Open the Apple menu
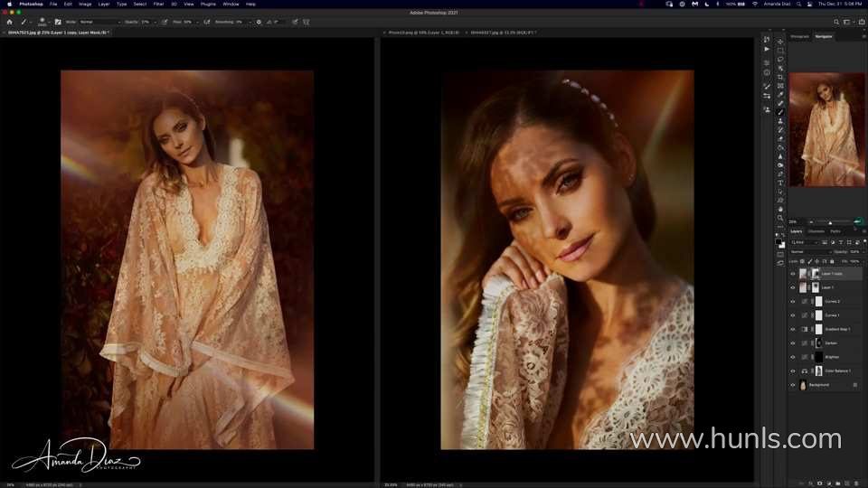The width and height of the screenshot is (868, 488). [9, 4]
